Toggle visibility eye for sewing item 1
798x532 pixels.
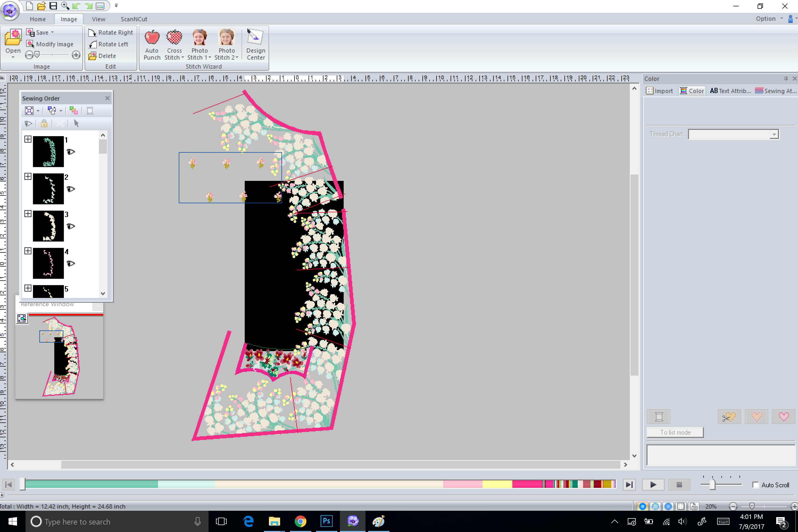(x=70, y=152)
